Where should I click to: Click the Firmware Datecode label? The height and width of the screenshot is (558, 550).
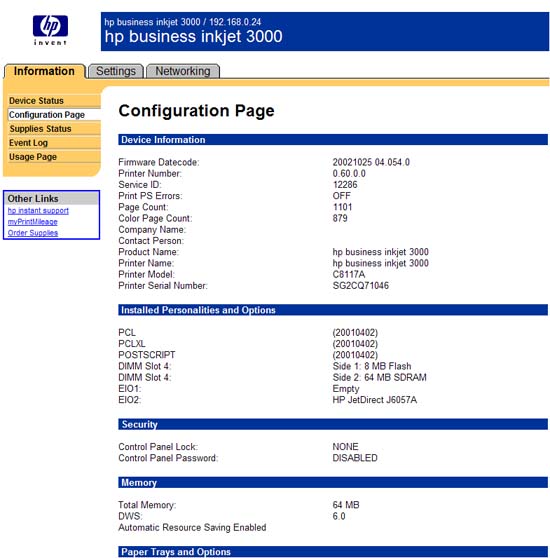click(159, 162)
